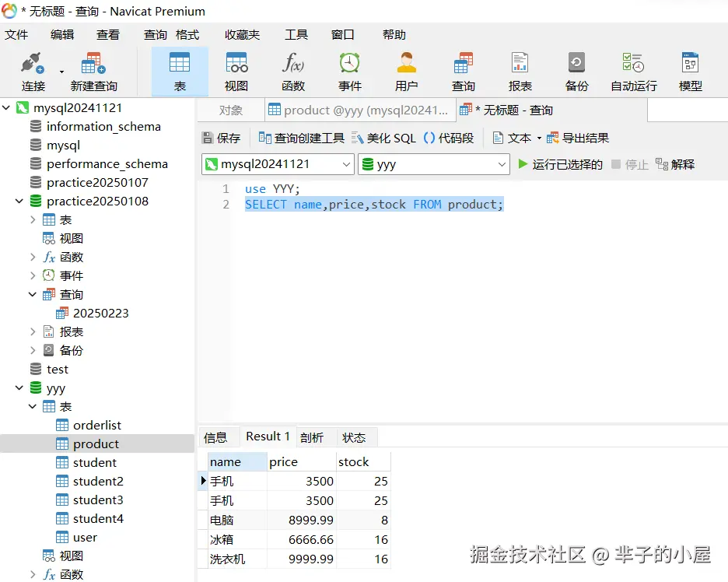Select the 20250223 saved query
The image size is (728, 582).
(x=101, y=313)
